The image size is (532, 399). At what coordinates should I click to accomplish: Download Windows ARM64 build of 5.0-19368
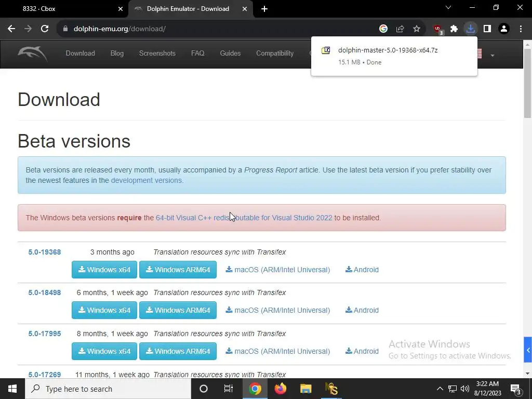(178, 270)
